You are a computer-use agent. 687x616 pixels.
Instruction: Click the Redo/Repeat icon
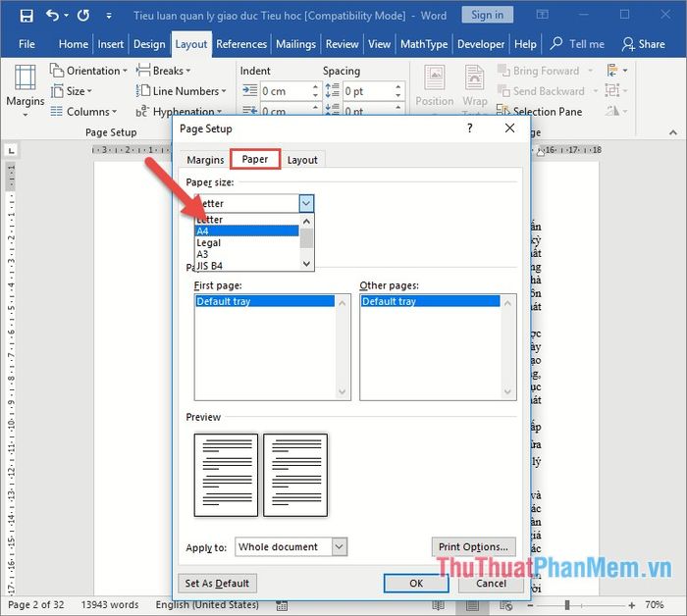[x=82, y=16]
